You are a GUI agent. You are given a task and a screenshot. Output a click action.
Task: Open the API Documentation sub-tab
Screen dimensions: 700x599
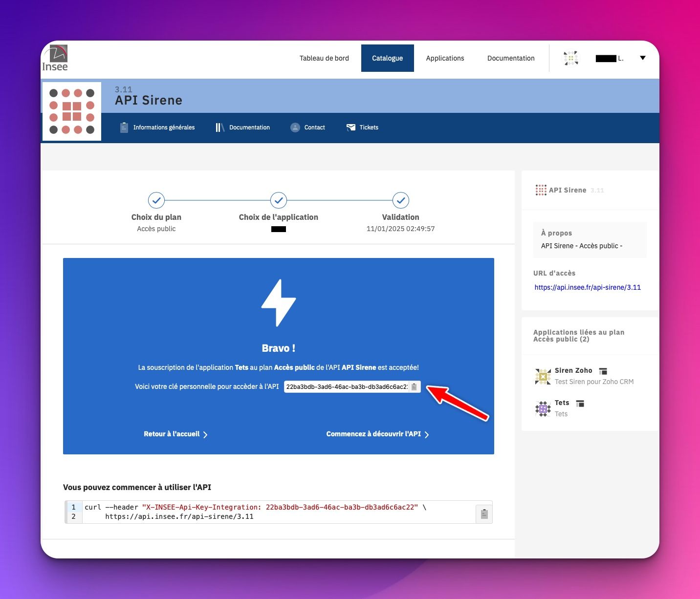coord(249,128)
